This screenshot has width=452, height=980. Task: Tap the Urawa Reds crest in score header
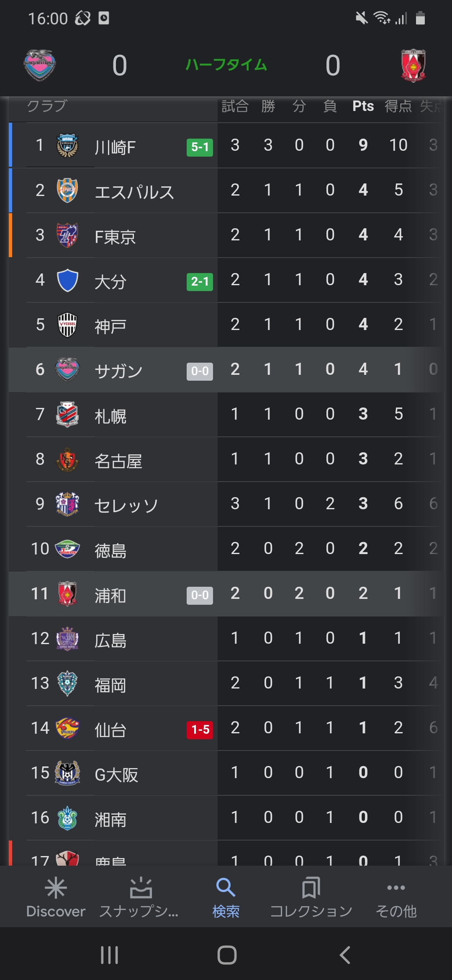(x=413, y=65)
